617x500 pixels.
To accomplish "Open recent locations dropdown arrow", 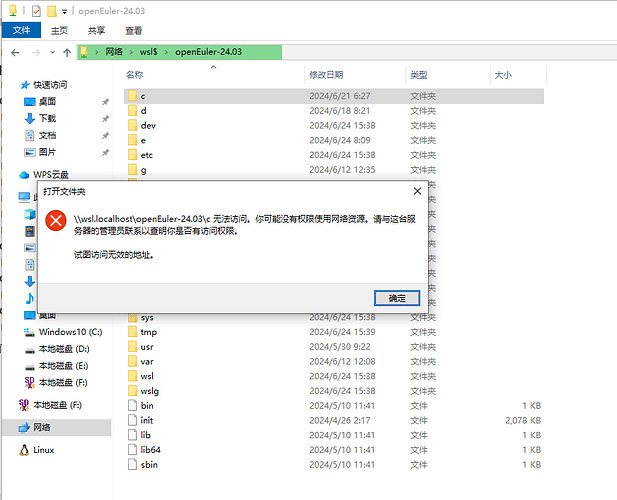I will [x=51, y=52].
